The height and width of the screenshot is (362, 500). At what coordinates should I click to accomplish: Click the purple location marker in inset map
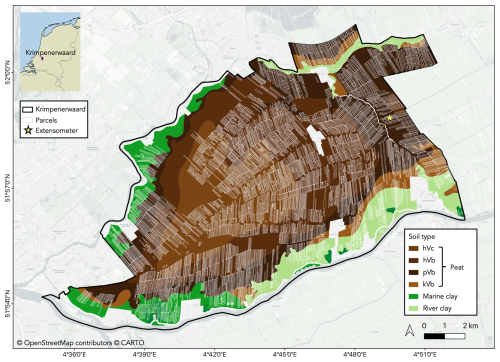pos(42,58)
